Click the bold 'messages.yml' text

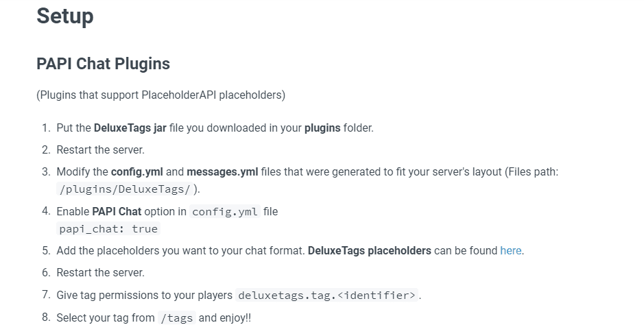pos(222,171)
